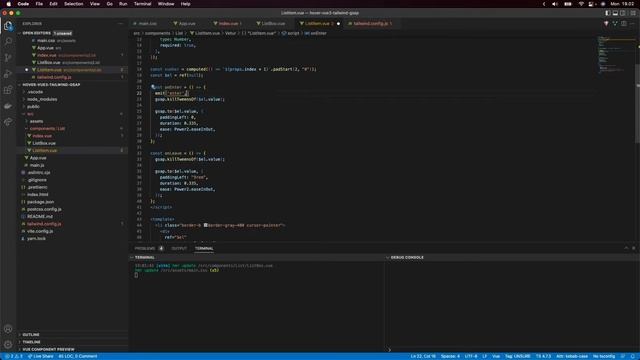Open the Apple menu
The image size is (640, 360).
[9, 4]
